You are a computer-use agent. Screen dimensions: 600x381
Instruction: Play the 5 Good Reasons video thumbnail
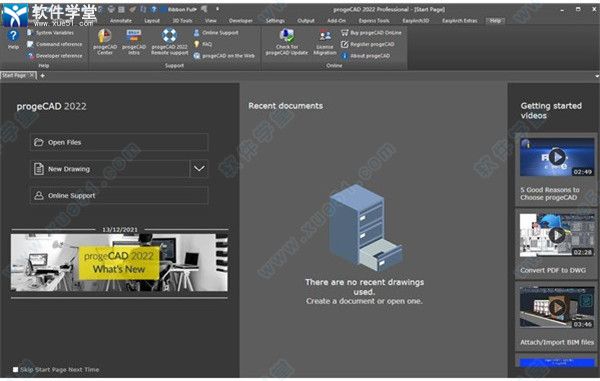point(557,157)
